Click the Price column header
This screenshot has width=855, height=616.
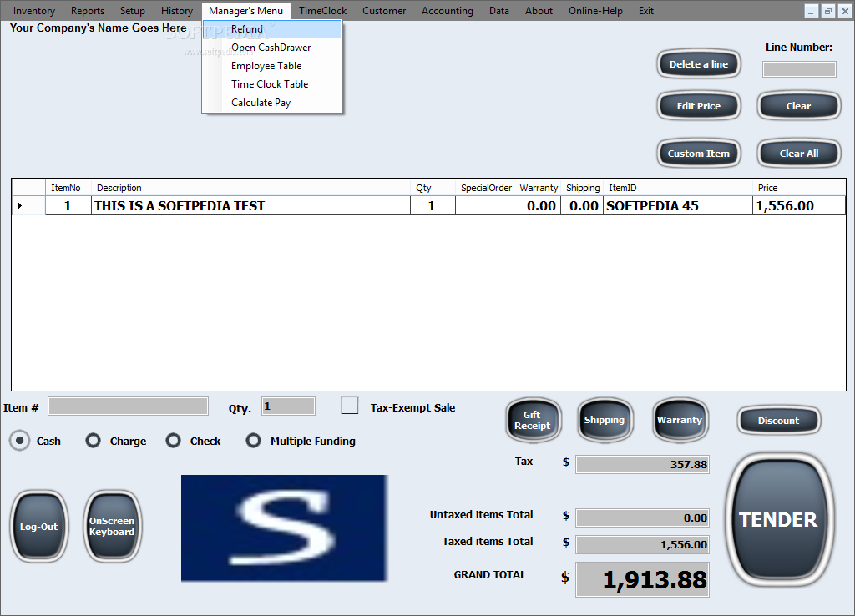pos(799,188)
